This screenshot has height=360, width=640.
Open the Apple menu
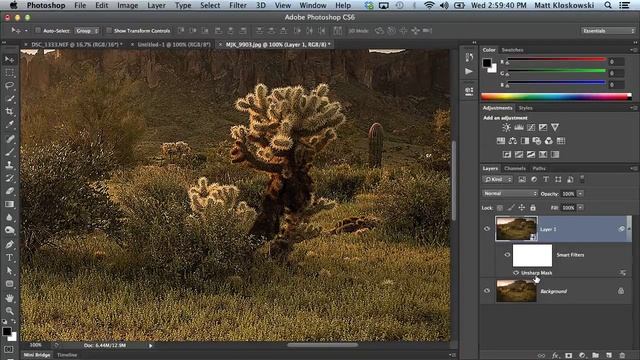[x=13, y=5]
